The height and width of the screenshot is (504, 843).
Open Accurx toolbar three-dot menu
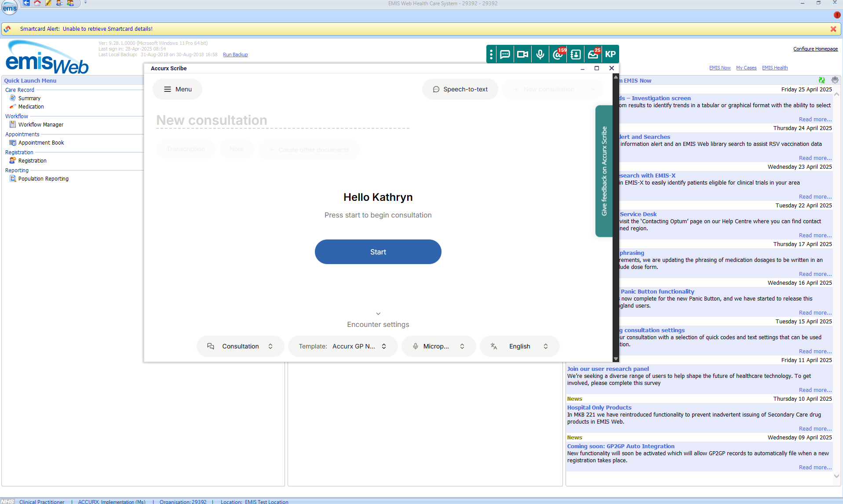(x=491, y=54)
